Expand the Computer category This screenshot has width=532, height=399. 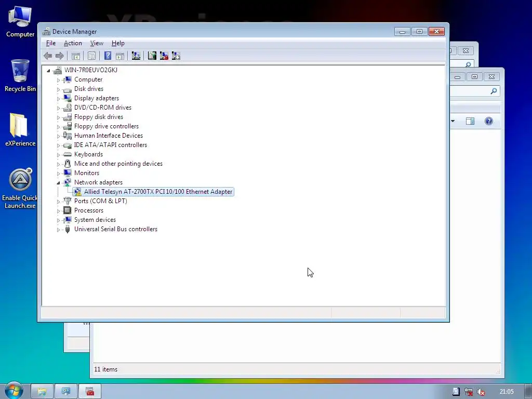58,80
